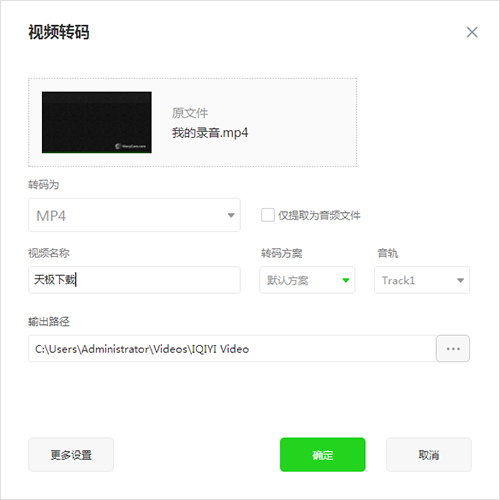Open the MP4 format dropdown
This screenshot has width=500, height=500.
click(x=134, y=215)
